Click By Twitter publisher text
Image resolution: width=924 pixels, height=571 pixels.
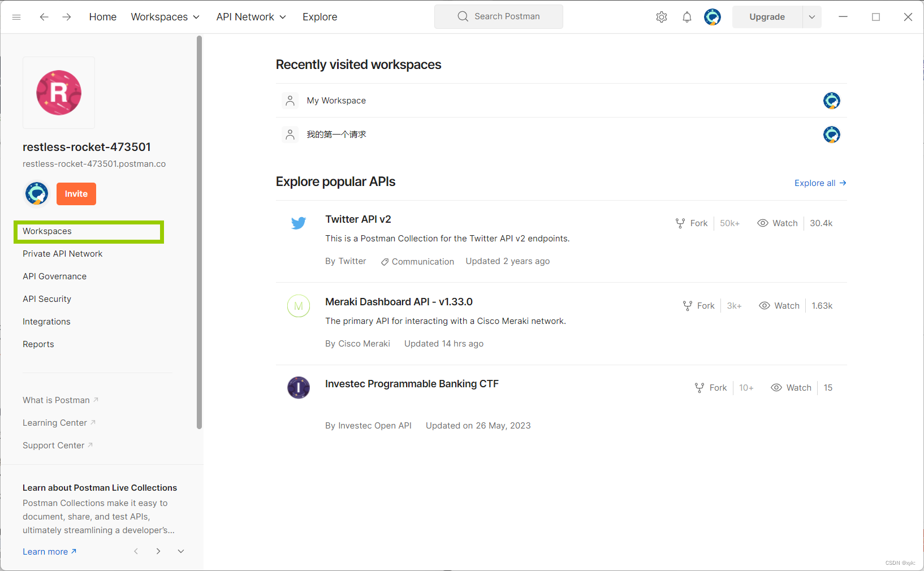(346, 261)
